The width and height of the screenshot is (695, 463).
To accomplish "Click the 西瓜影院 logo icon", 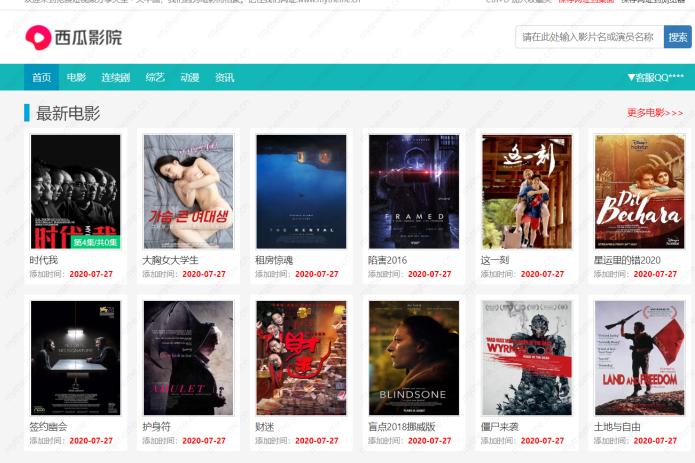I will 38,38.
